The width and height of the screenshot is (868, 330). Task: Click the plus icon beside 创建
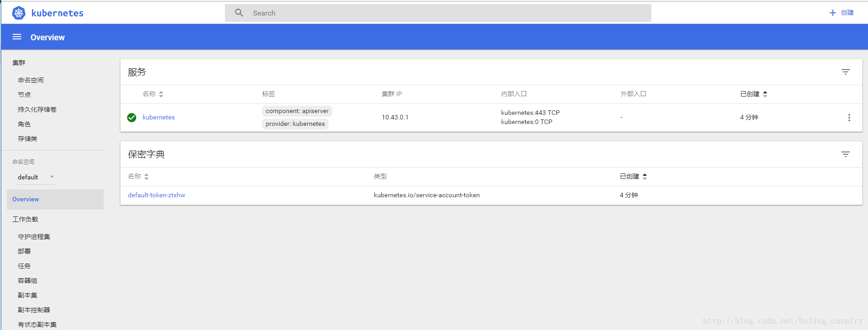pyautogui.click(x=833, y=13)
